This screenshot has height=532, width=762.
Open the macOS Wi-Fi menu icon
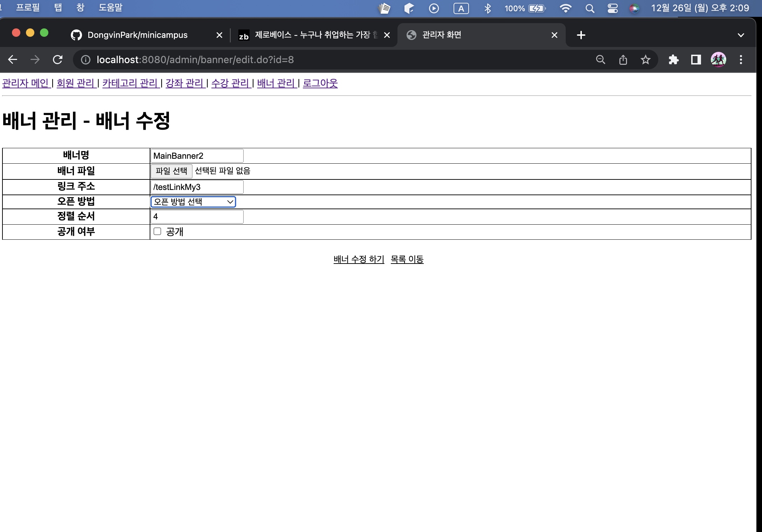point(566,8)
